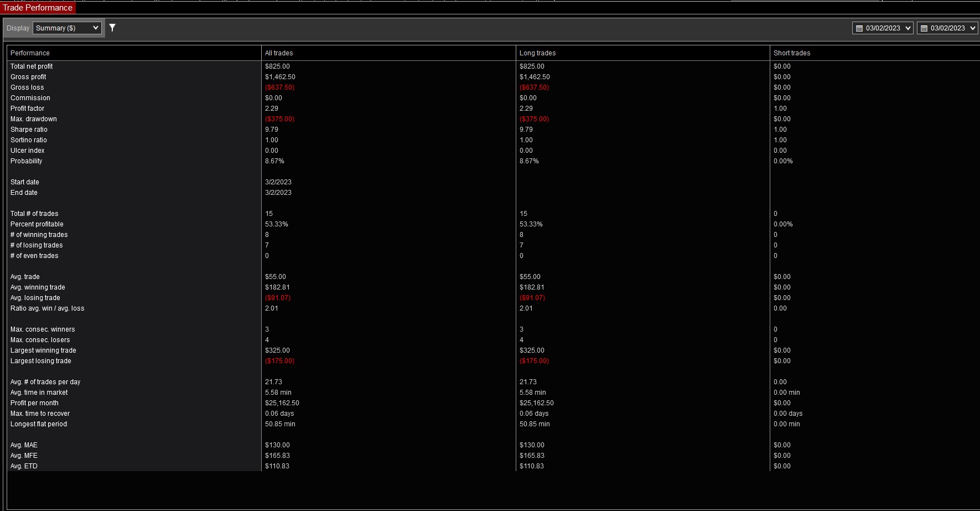Click the filter funnel icon
Viewport: 980px width, 511px height.
[112, 28]
